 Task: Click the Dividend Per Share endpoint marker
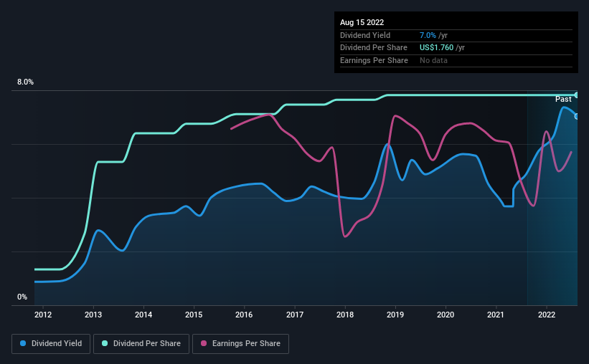pos(577,95)
